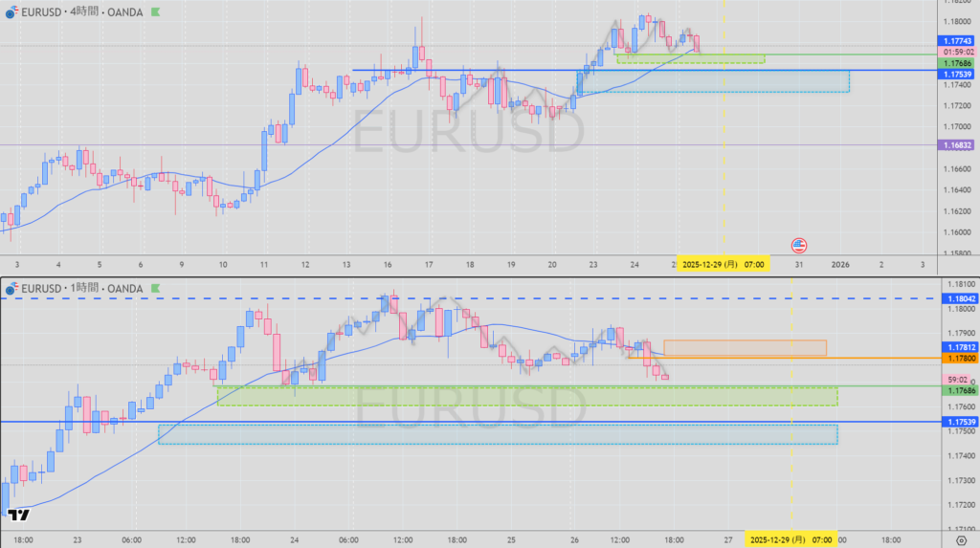The height and width of the screenshot is (548, 980).
Task: Click the yellow 2025-12-29 date label on lower chart
Action: pyautogui.click(x=790, y=539)
